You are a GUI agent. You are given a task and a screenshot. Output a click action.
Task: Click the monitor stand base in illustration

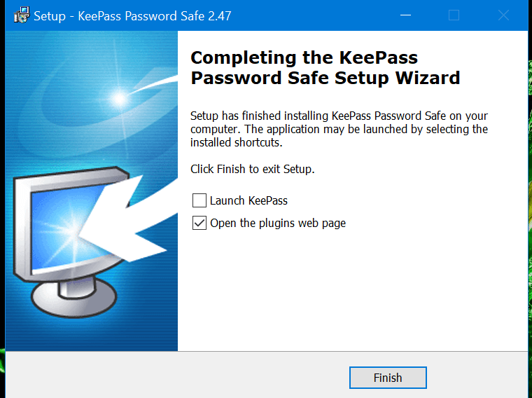[74, 297]
